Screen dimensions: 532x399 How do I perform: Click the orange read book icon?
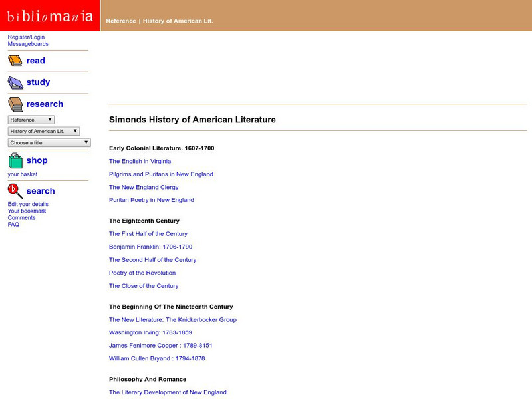click(15, 61)
